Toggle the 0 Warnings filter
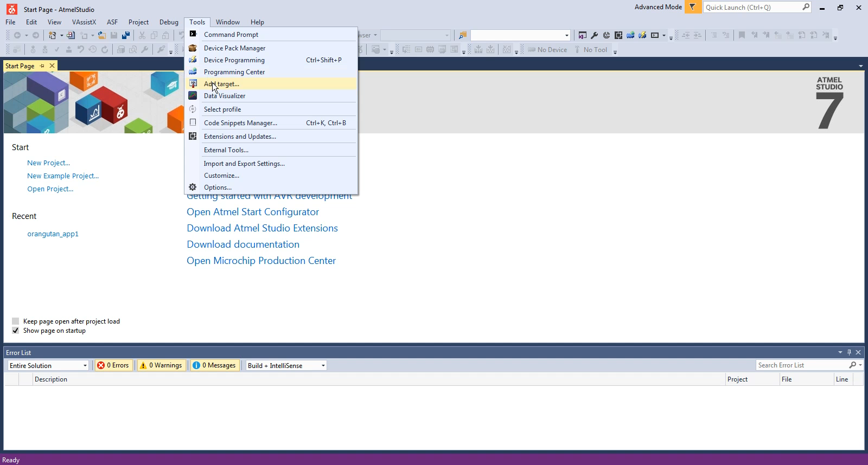Screen dimensions: 868x465 tap(161, 365)
